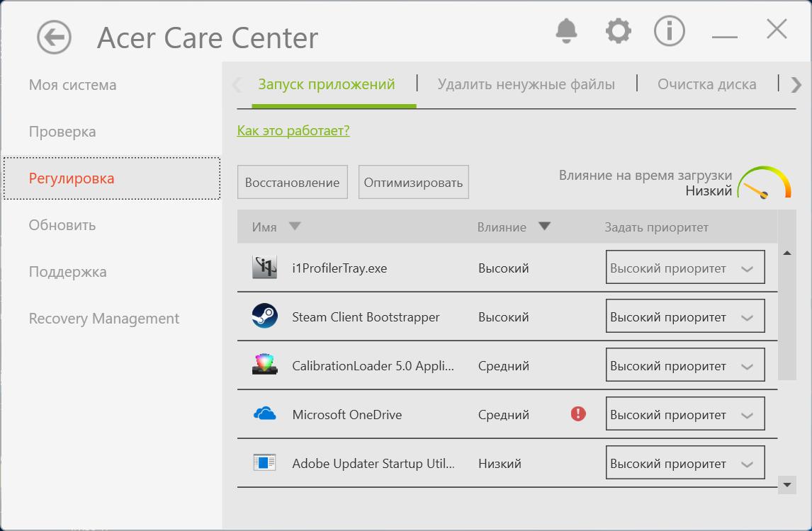The width and height of the screenshot is (812, 531).
Task: Click the Adobe Updater Startup Utility icon
Action: tap(264, 463)
